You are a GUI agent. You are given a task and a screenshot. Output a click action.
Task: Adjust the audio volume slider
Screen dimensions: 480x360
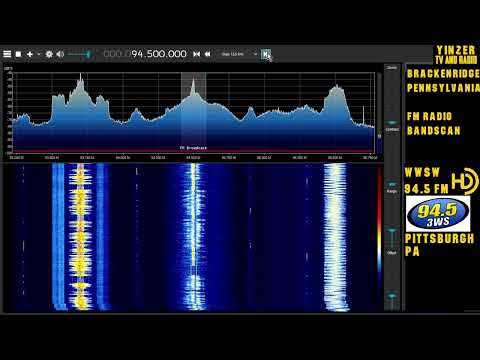pyautogui.click(x=79, y=54)
